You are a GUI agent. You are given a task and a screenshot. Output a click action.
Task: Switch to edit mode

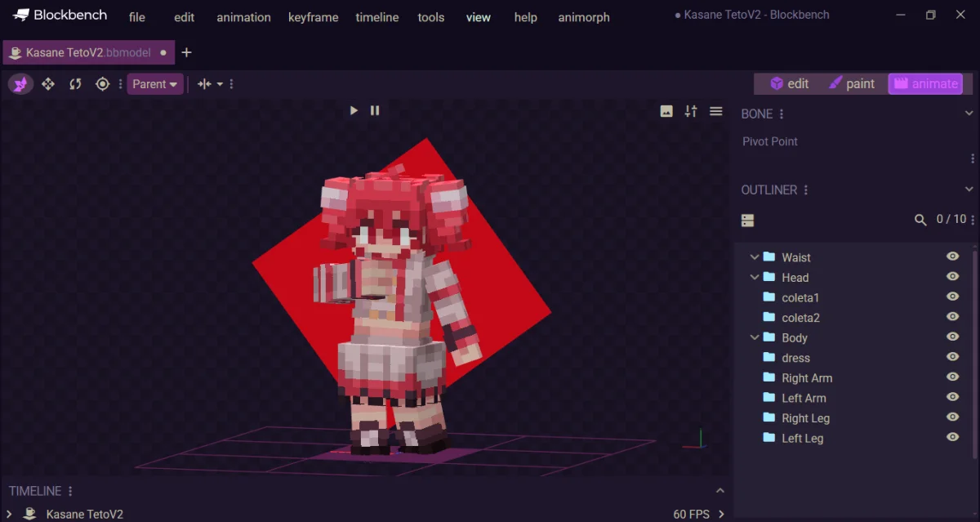[789, 83]
